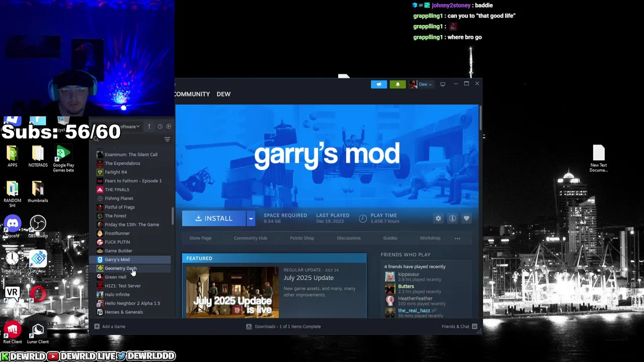Open the more options ellipsis after Workshop
This screenshot has height=362, width=644.
point(457,238)
